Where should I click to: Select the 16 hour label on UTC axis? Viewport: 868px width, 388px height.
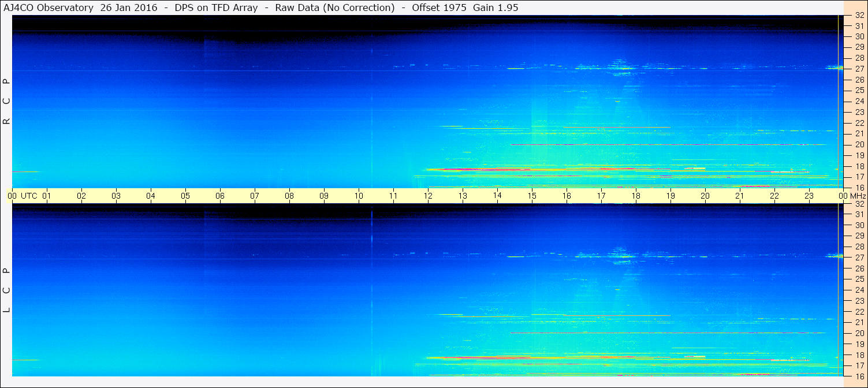point(567,196)
